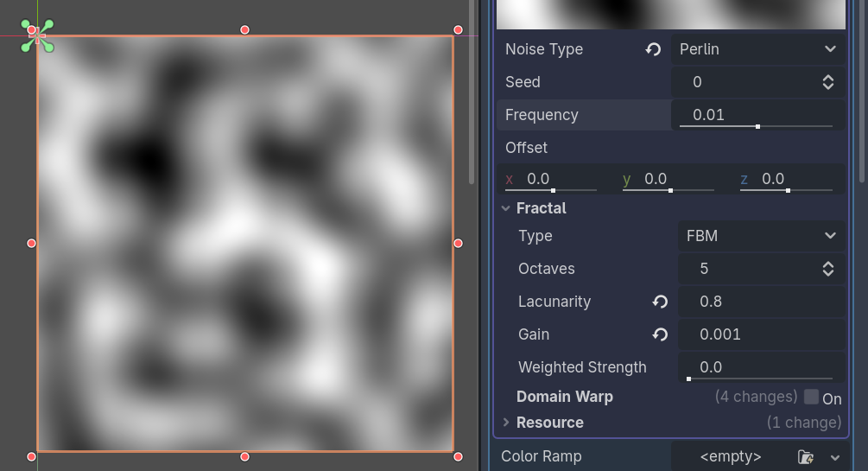The height and width of the screenshot is (471, 868).
Task: Click the Weighted Strength slider
Action: pyautogui.click(x=761, y=379)
